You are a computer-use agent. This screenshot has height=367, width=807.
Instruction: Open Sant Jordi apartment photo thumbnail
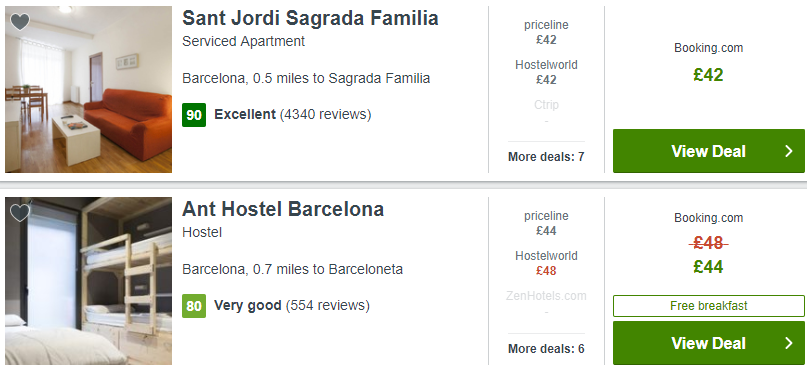(x=89, y=89)
